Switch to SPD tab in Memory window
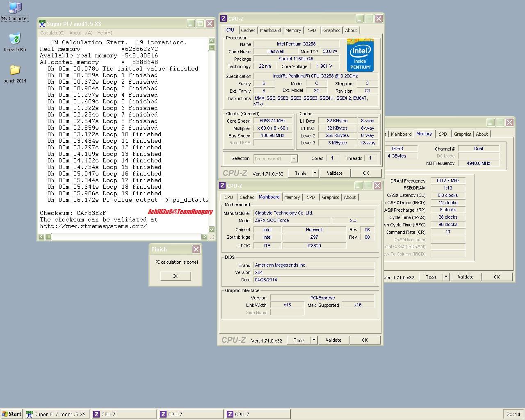 point(443,134)
